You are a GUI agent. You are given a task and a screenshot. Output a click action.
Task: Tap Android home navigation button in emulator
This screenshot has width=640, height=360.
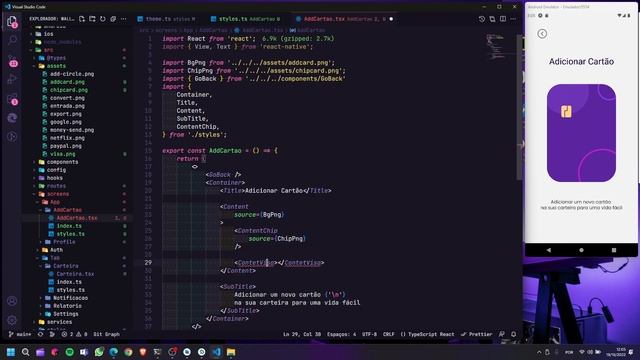581,250
